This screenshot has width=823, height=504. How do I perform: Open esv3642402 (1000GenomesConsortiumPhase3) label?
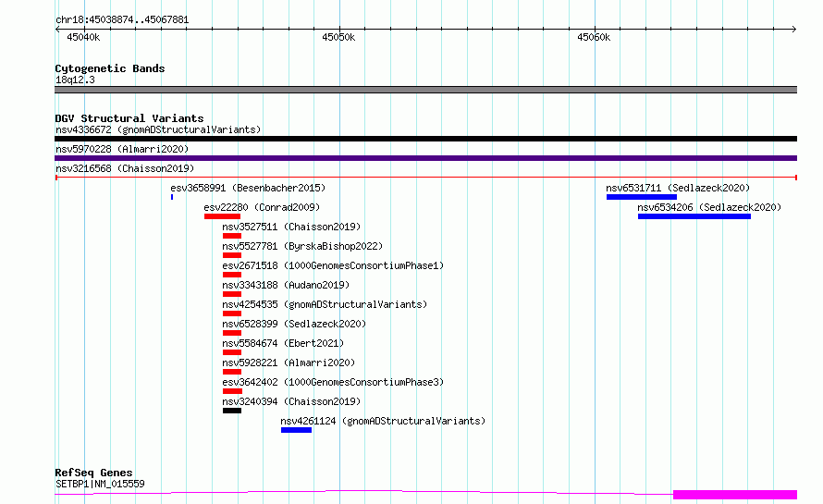tap(333, 382)
